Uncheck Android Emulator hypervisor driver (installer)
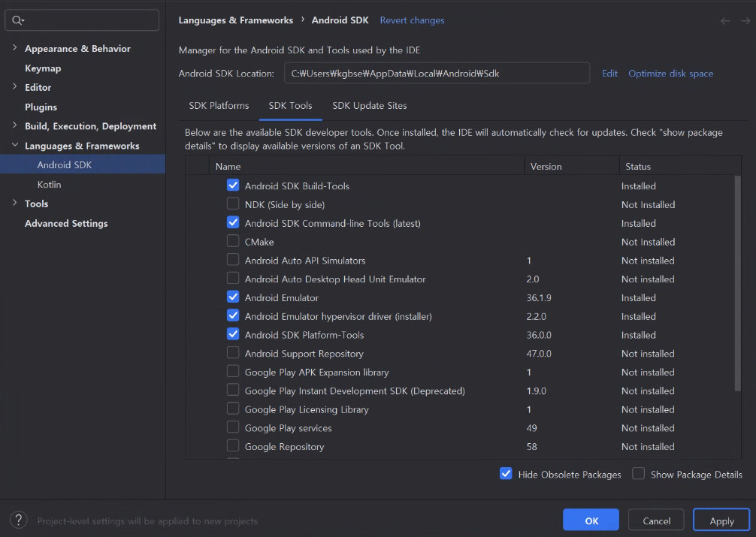 point(233,315)
